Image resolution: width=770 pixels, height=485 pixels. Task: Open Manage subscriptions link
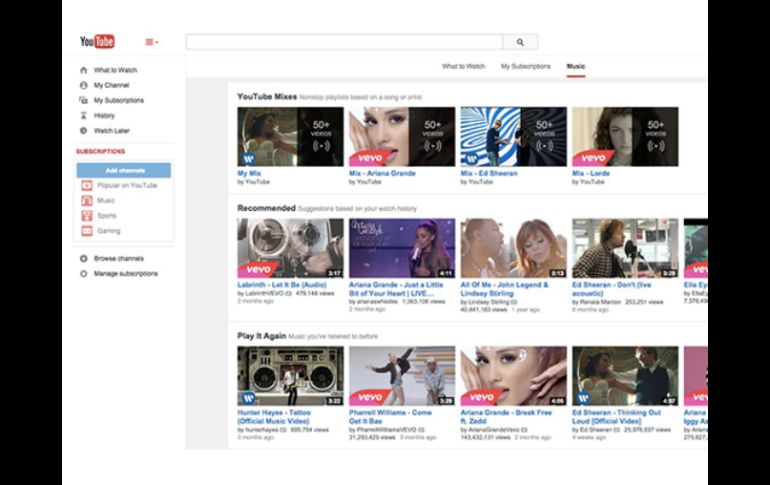click(x=126, y=274)
